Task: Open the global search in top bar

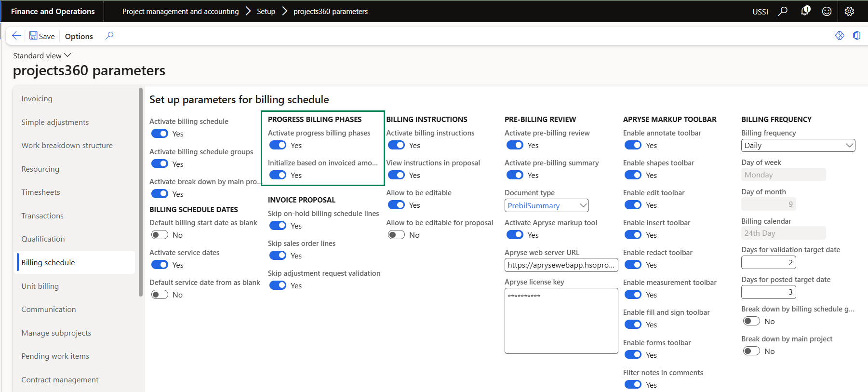Action: pyautogui.click(x=783, y=11)
